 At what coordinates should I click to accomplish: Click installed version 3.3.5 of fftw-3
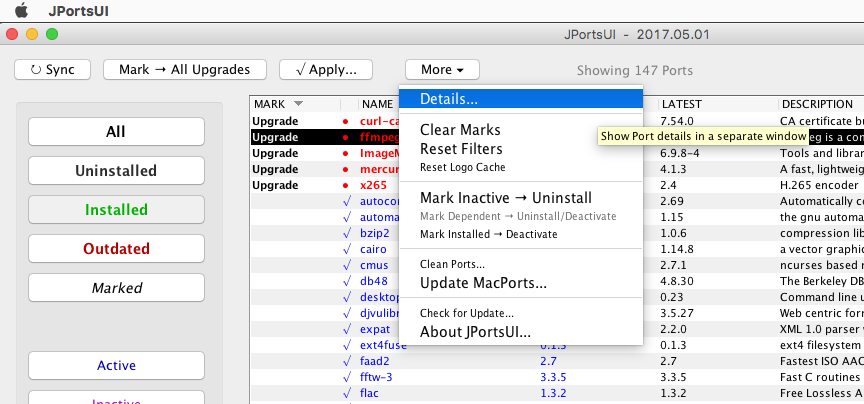tap(553, 378)
